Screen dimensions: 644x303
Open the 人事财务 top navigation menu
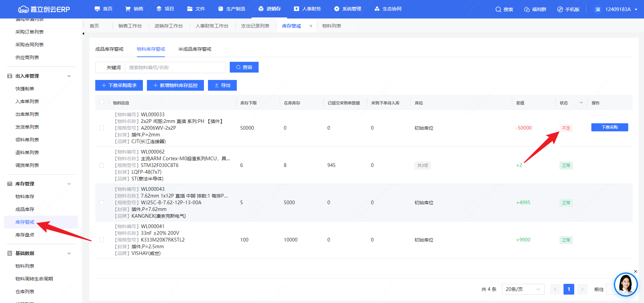[x=307, y=9]
